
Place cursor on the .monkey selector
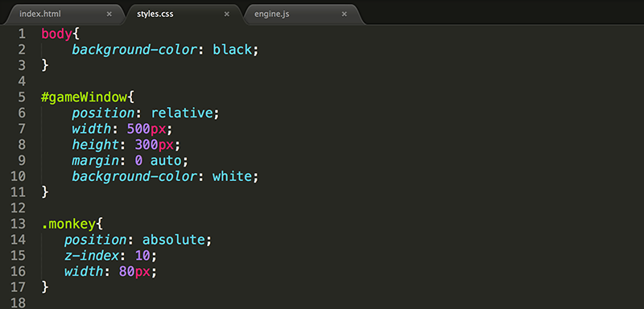pyautogui.click(x=67, y=225)
